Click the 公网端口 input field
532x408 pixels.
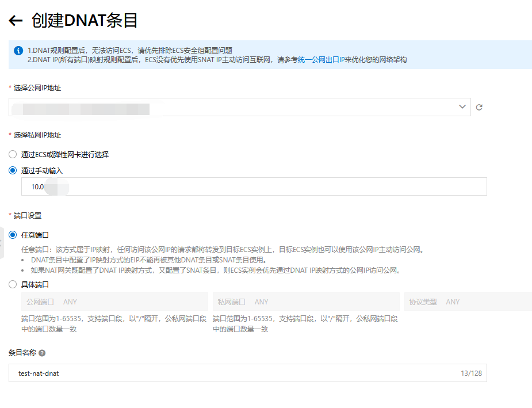[114, 302]
